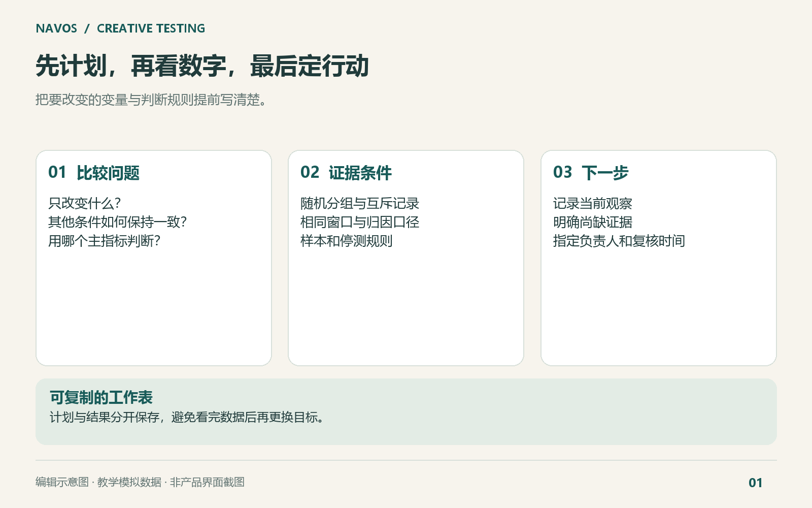Click the NAVOS / CREATIVE TESTING header text

coord(120,28)
